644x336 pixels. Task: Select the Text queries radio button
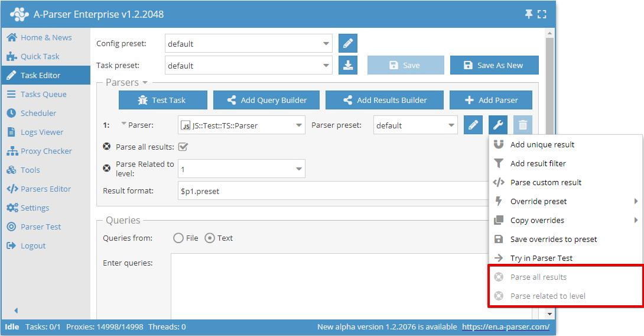210,238
